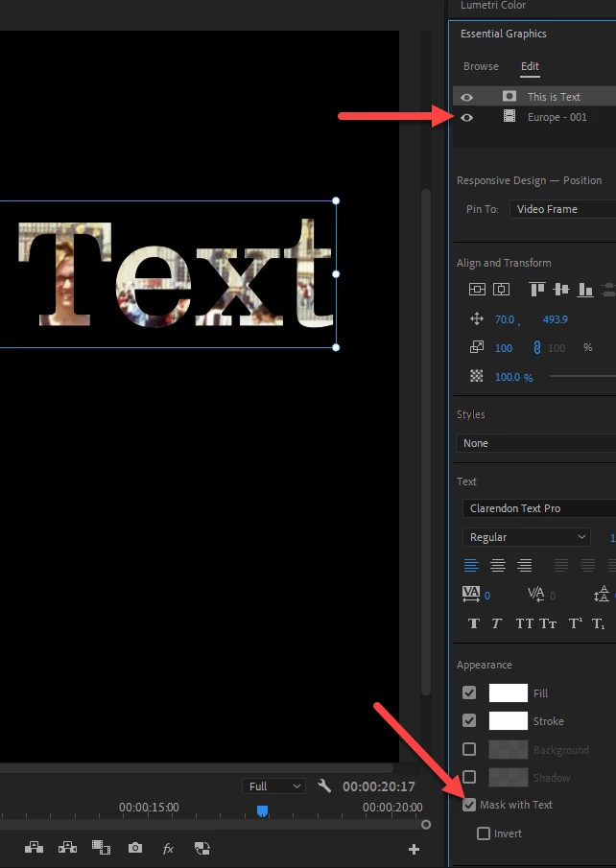Open the Pin To Video Frame dropdown
The width and height of the screenshot is (616, 868).
(x=563, y=209)
